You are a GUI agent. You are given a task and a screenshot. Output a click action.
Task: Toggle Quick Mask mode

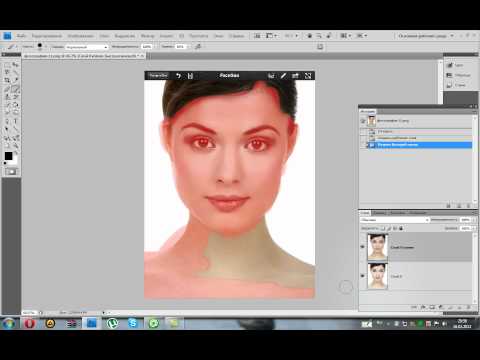tap(11, 172)
